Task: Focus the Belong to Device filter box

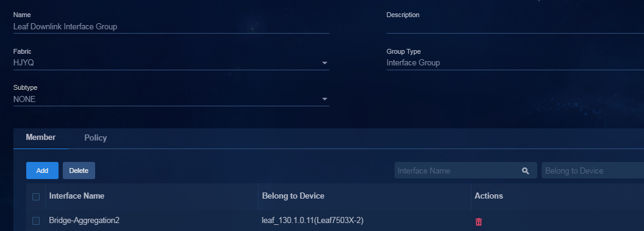Action: coord(593,171)
